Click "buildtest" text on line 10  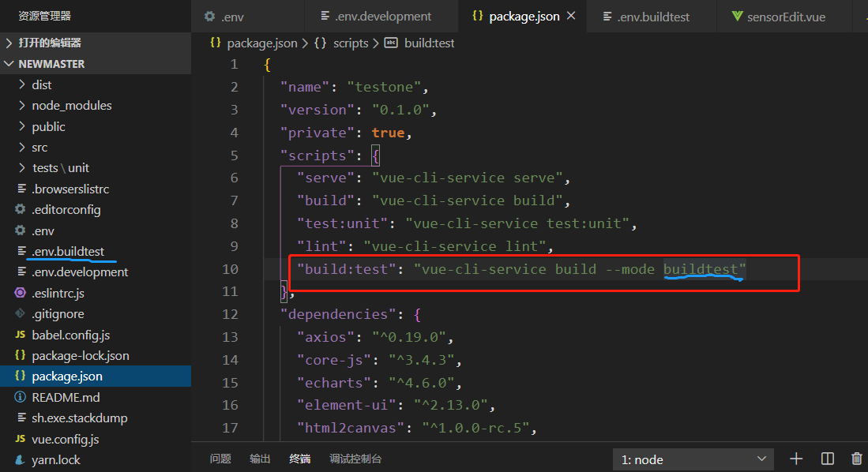701,269
